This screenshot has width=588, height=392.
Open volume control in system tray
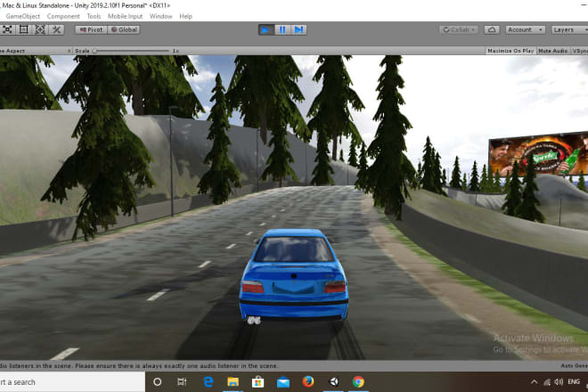(559, 382)
